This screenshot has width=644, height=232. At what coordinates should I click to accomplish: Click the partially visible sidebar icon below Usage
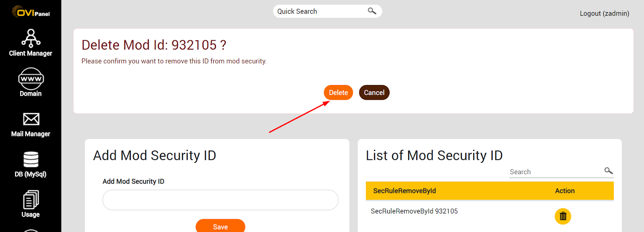pyautogui.click(x=31, y=230)
